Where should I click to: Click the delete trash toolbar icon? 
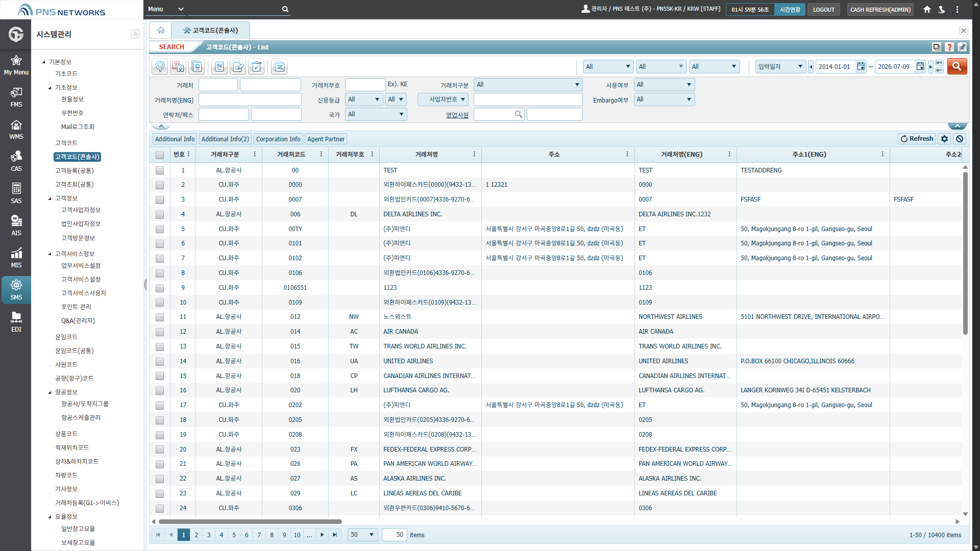point(256,66)
